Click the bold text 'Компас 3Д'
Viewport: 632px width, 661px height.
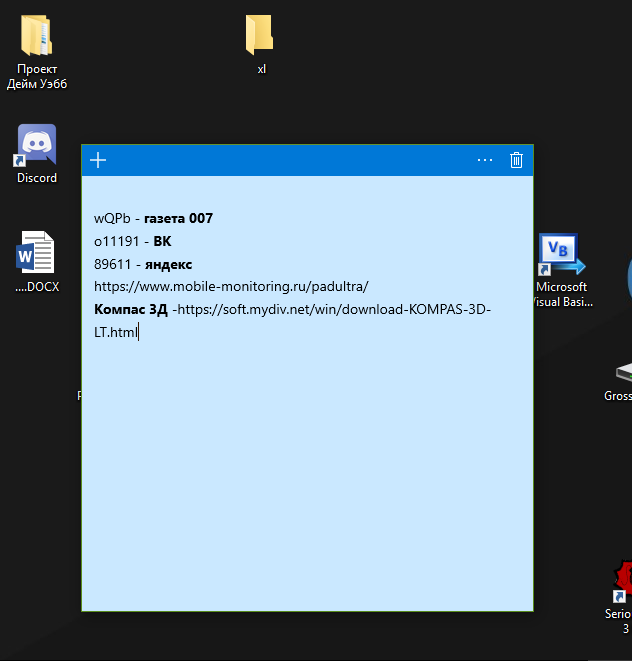[x=131, y=309]
